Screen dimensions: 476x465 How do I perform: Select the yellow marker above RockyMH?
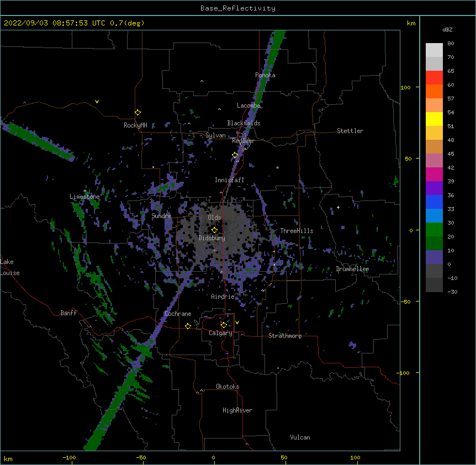click(138, 113)
